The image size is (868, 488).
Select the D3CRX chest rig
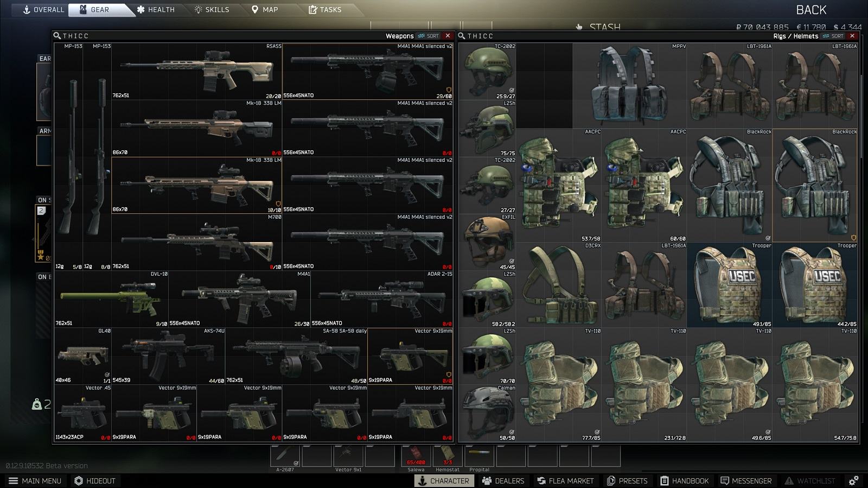pyautogui.click(x=559, y=286)
